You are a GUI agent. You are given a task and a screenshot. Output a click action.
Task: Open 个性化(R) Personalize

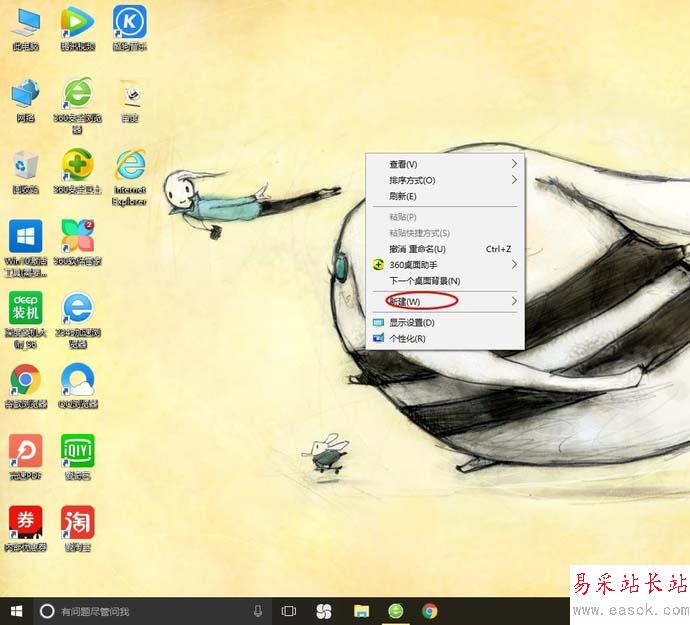tap(445, 338)
